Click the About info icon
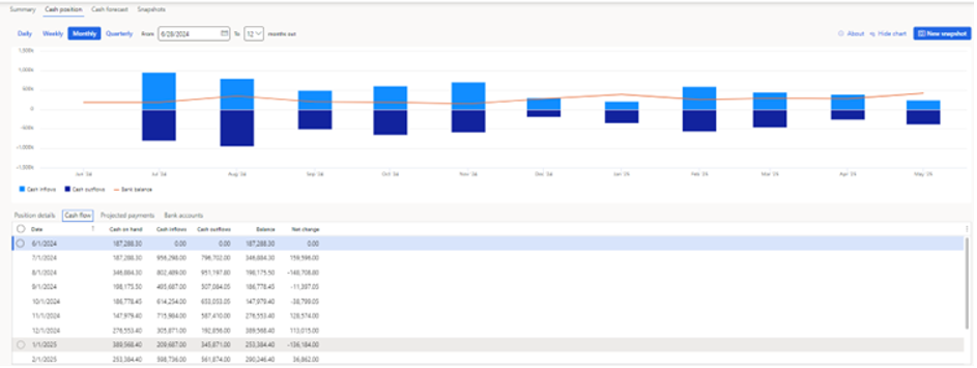 [841, 34]
